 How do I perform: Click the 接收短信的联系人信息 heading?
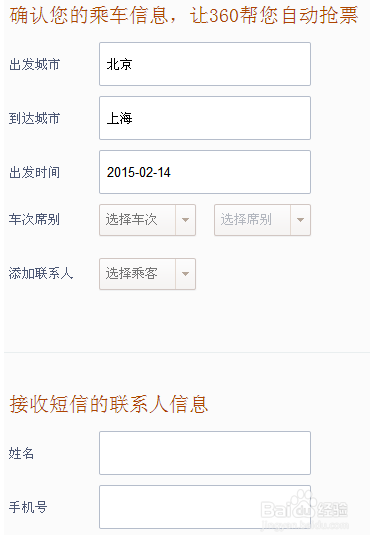pos(109,404)
